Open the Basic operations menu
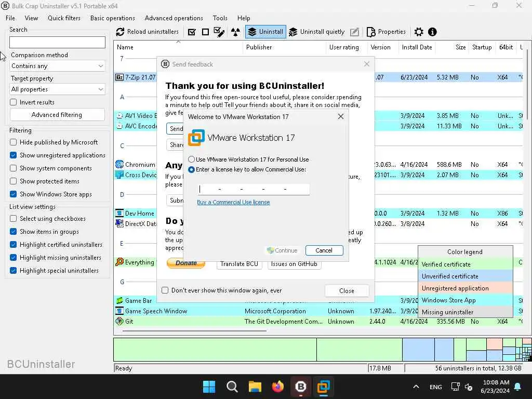The image size is (532, 399). click(x=113, y=18)
